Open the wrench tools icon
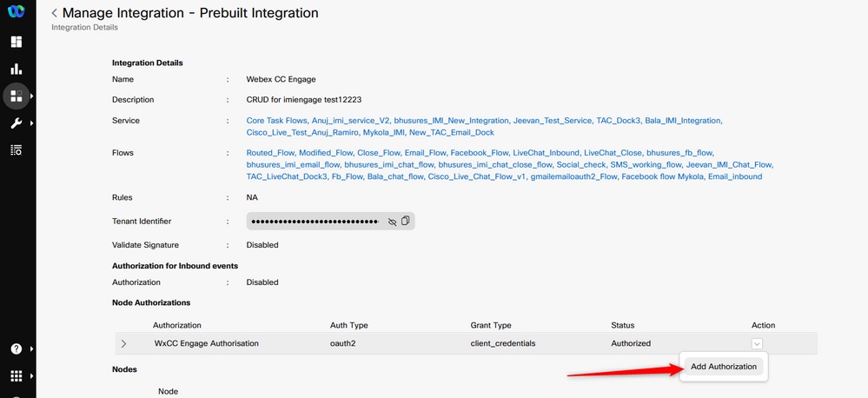This screenshot has width=868, height=398. tap(16, 123)
